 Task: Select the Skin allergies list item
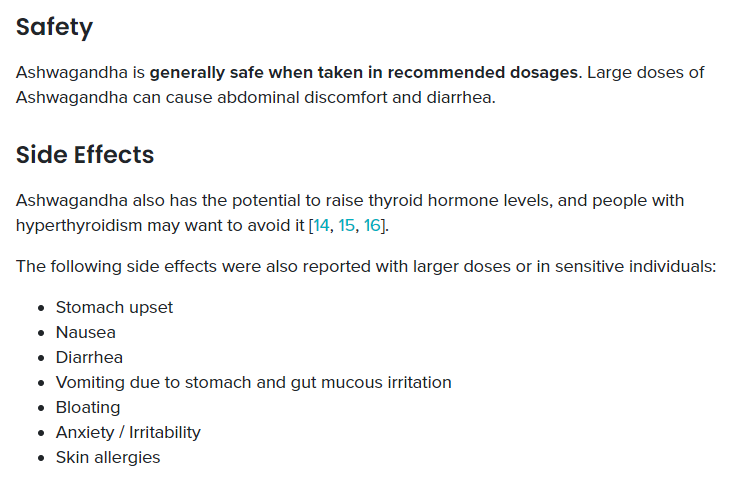click(x=108, y=458)
